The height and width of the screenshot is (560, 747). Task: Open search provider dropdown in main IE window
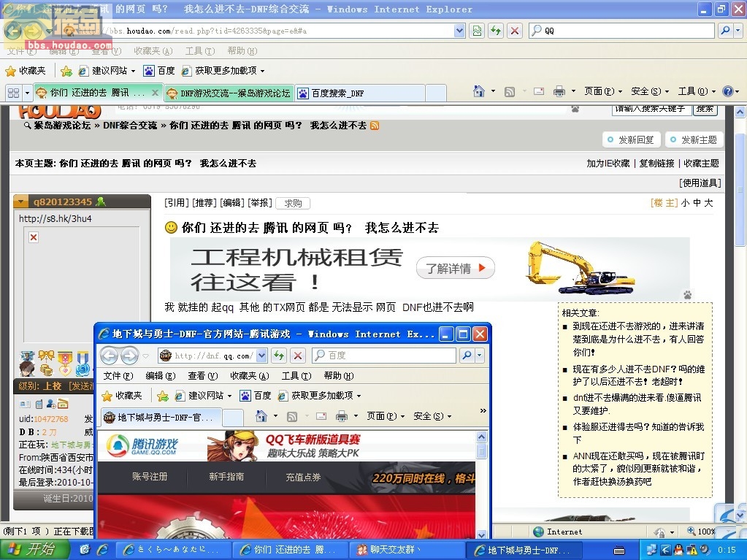pyautogui.click(x=738, y=31)
